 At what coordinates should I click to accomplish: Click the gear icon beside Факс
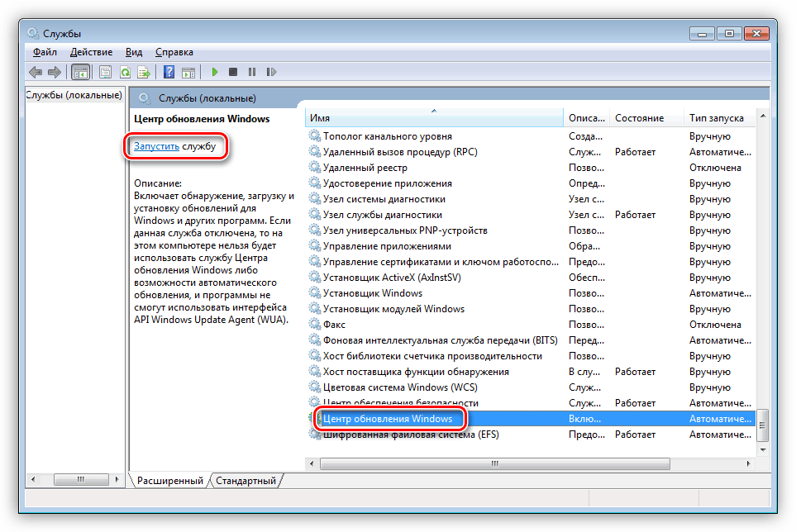coord(315,324)
